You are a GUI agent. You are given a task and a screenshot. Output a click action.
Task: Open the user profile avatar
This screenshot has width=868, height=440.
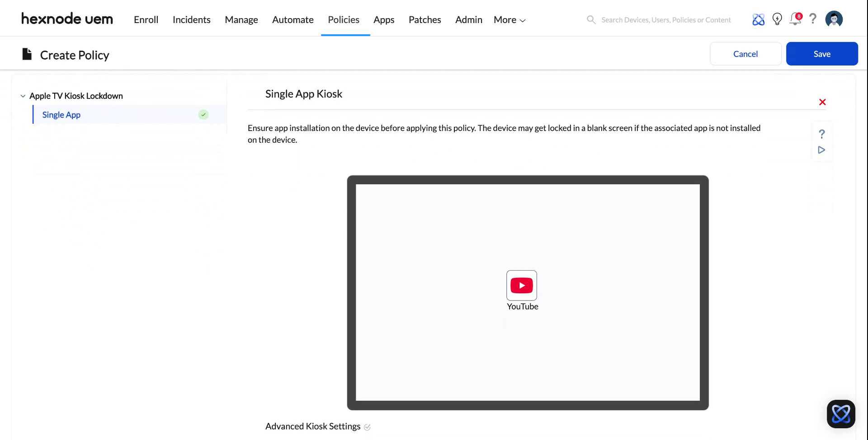(x=834, y=19)
